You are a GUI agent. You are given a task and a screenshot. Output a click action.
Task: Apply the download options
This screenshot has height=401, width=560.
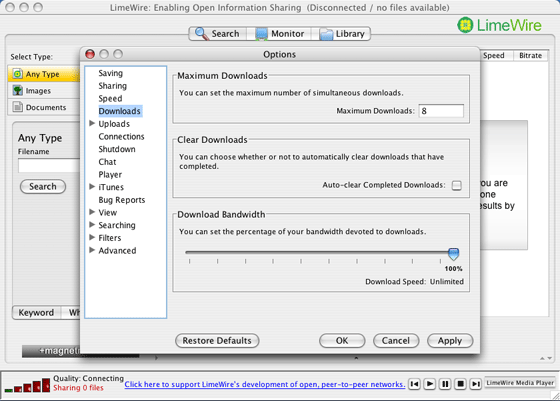450,340
